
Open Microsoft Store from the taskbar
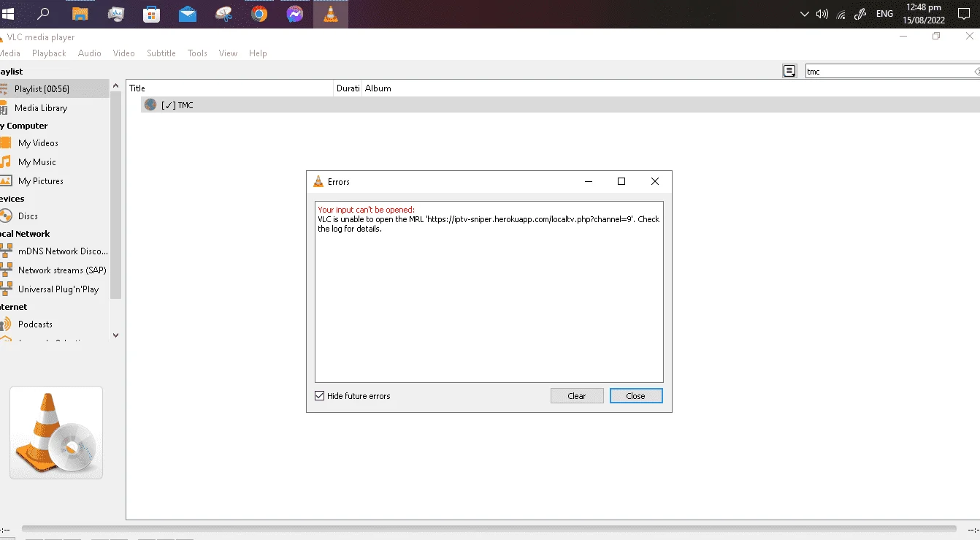pos(152,14)
